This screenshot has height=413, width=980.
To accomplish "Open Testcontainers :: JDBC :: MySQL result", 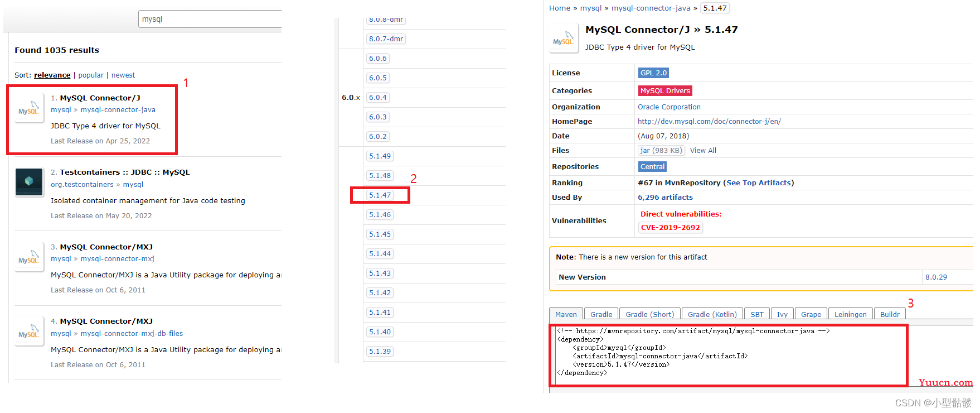I will [x=125, y=172].
